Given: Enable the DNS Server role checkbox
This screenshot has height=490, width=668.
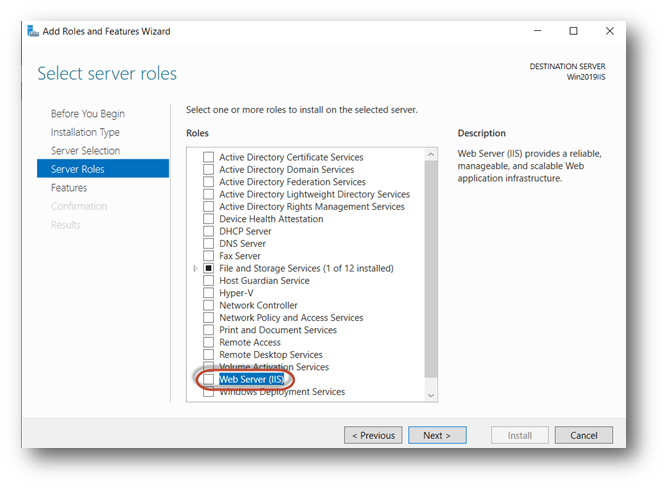Looking at the screenshot, I should (x=209, y=244).
